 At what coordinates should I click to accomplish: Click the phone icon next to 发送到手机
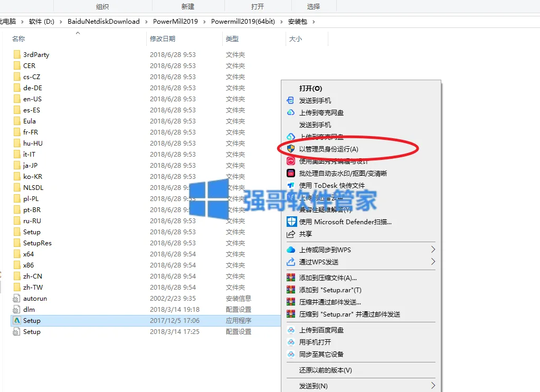click(x=291, y=100)
